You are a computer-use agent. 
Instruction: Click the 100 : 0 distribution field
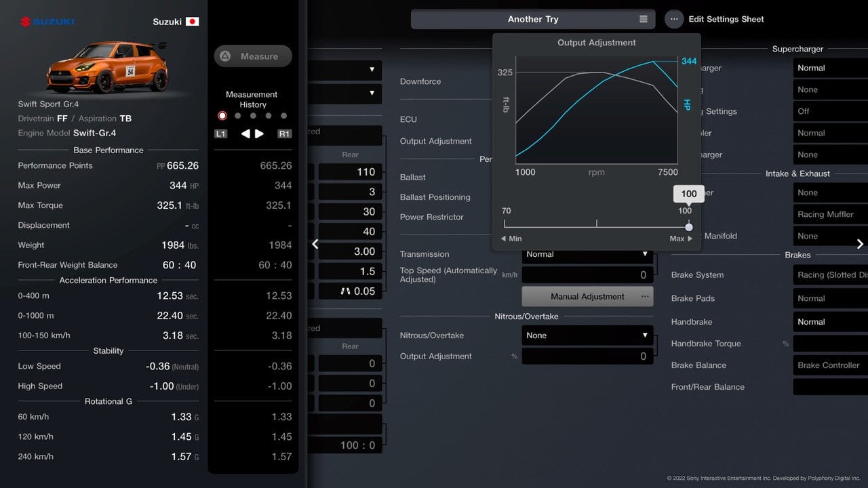(344, 445)
